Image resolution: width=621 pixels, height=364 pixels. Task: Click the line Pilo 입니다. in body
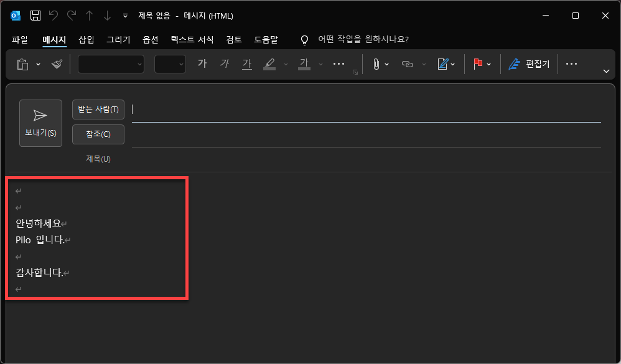coord(40,240)
